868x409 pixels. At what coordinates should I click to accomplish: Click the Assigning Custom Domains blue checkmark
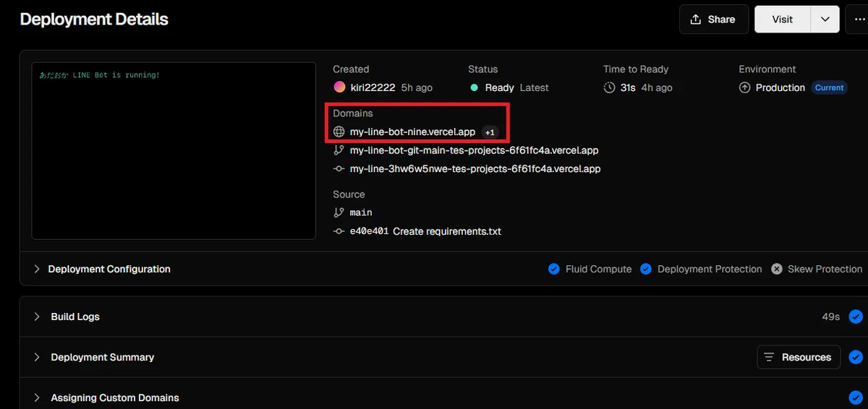tap(856, 397)
